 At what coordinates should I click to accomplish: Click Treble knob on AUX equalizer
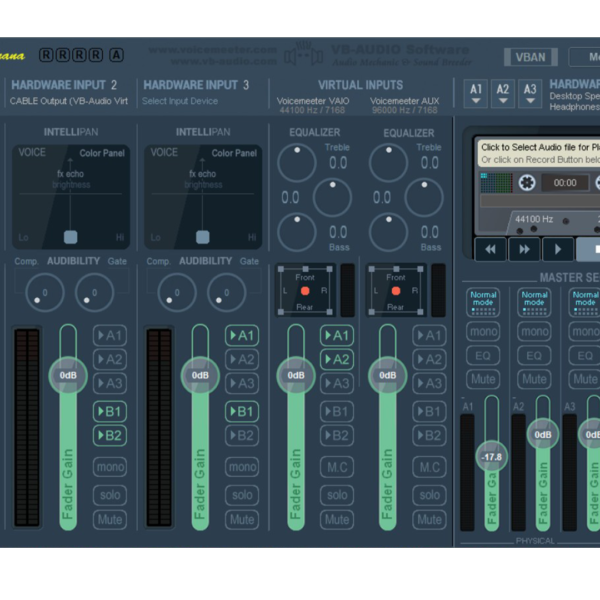click(388, 163)
